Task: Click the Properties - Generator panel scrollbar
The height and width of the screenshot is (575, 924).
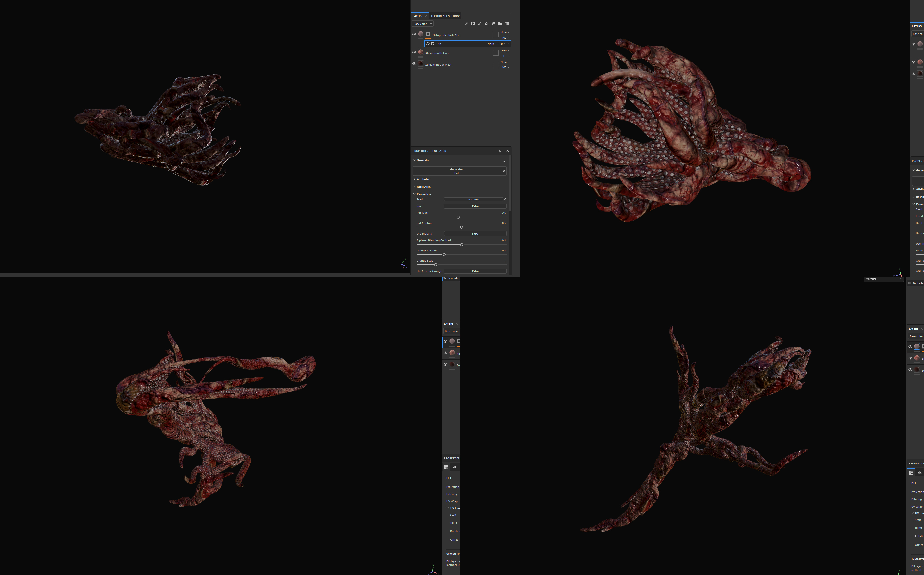Action: [x=510, y=183]
